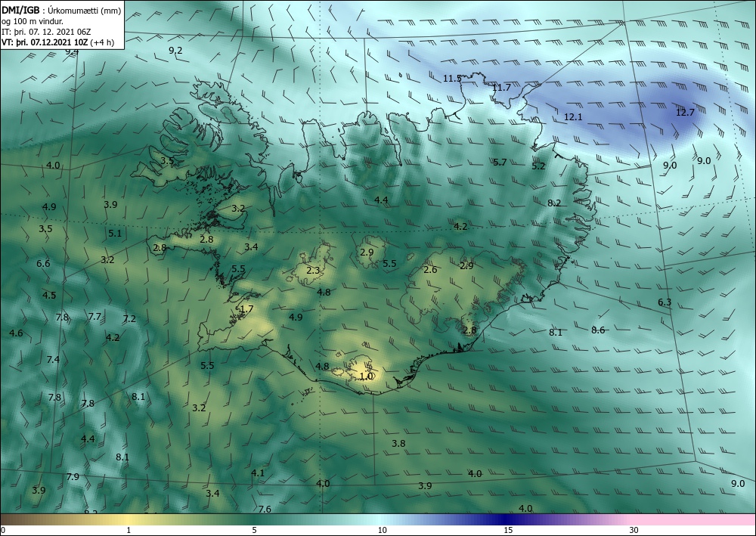Select the 12.1 precipitable water value

[573, 116]
